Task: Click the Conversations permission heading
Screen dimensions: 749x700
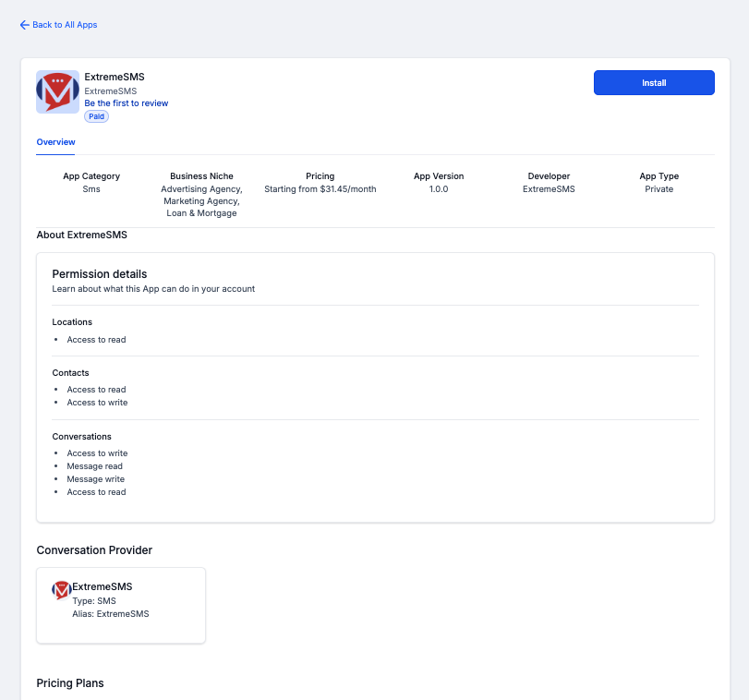Action: pos(79,436)
